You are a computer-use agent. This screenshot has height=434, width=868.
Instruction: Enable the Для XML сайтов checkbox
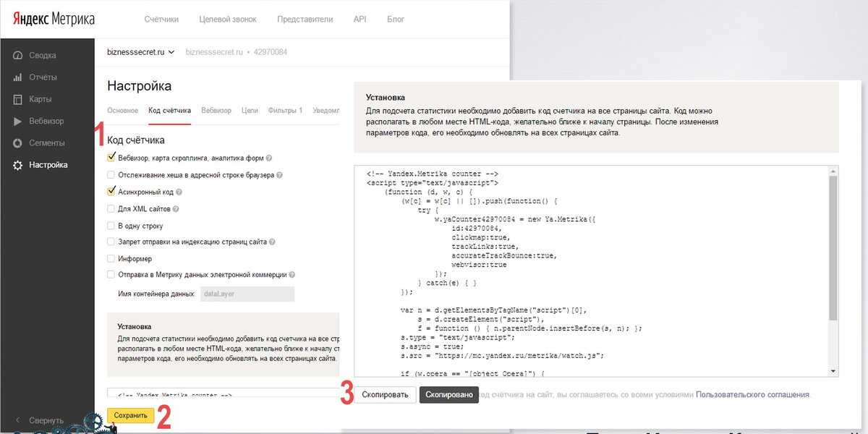pos(111,209)
